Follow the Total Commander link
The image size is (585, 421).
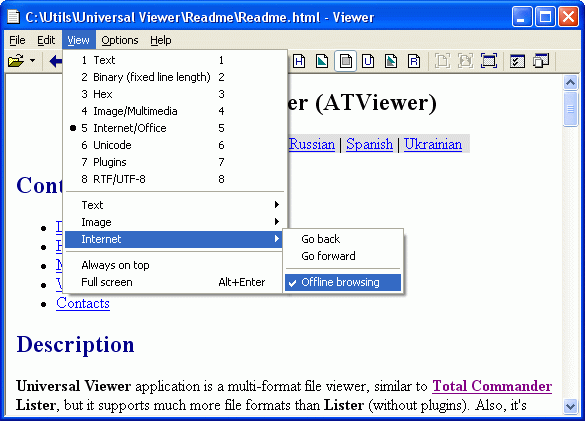click(492, 386)
